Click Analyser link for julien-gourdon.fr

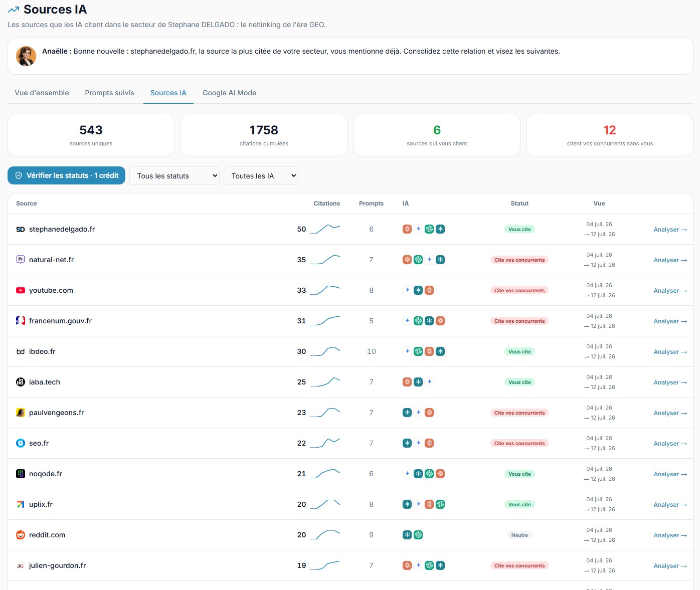[670, 565]
